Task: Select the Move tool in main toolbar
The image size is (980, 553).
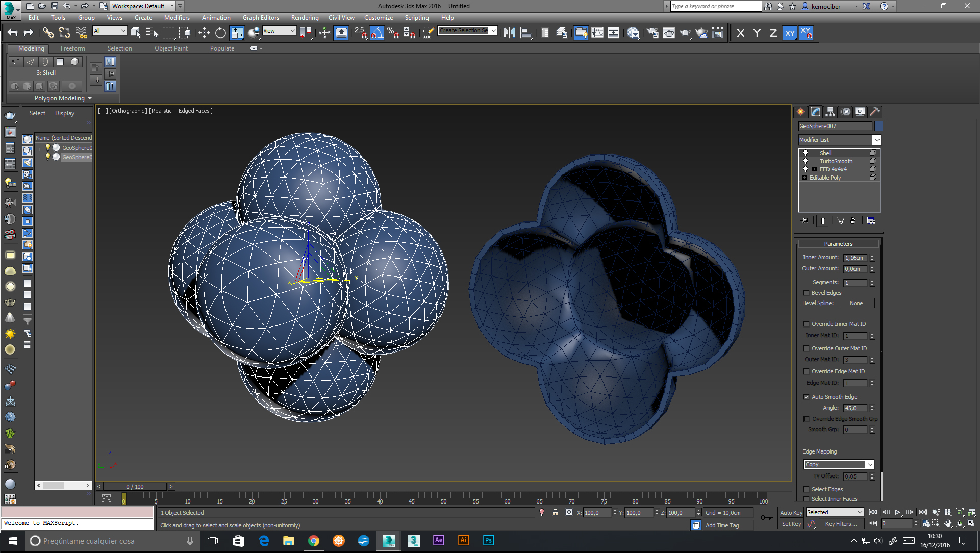Action: (x=204, y=33)
